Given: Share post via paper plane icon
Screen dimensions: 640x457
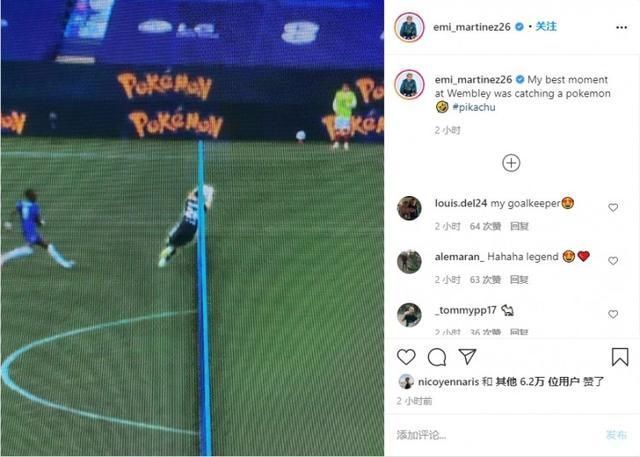Looking at the screenshot, I should click(467, 356).
